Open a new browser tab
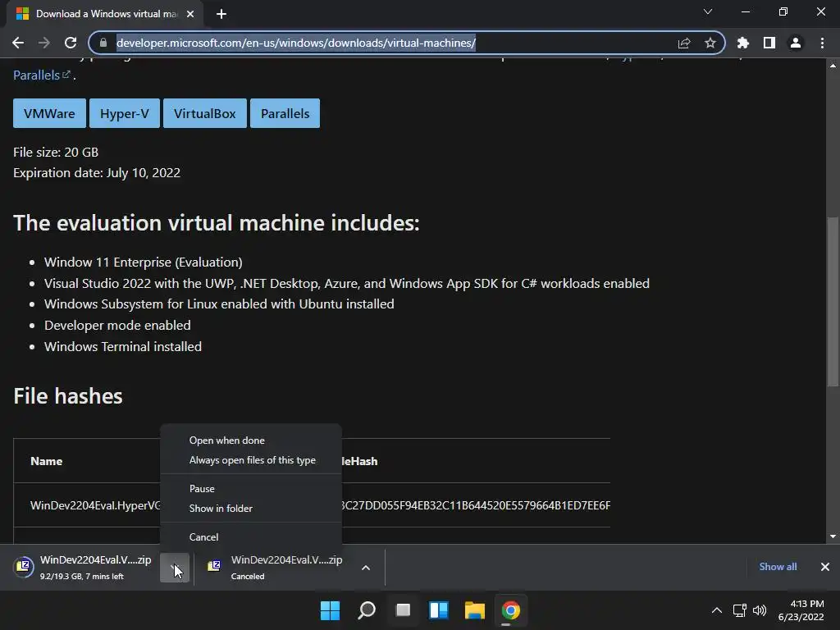 pos(221,14)
